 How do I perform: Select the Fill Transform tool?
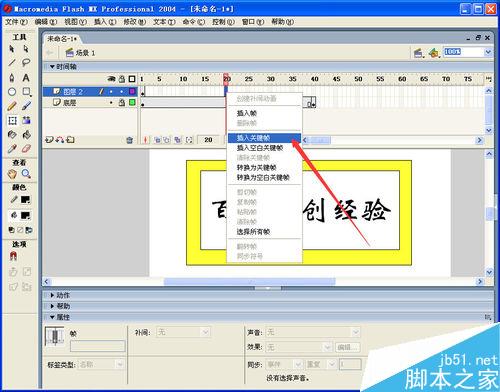(x=26, y=120)
